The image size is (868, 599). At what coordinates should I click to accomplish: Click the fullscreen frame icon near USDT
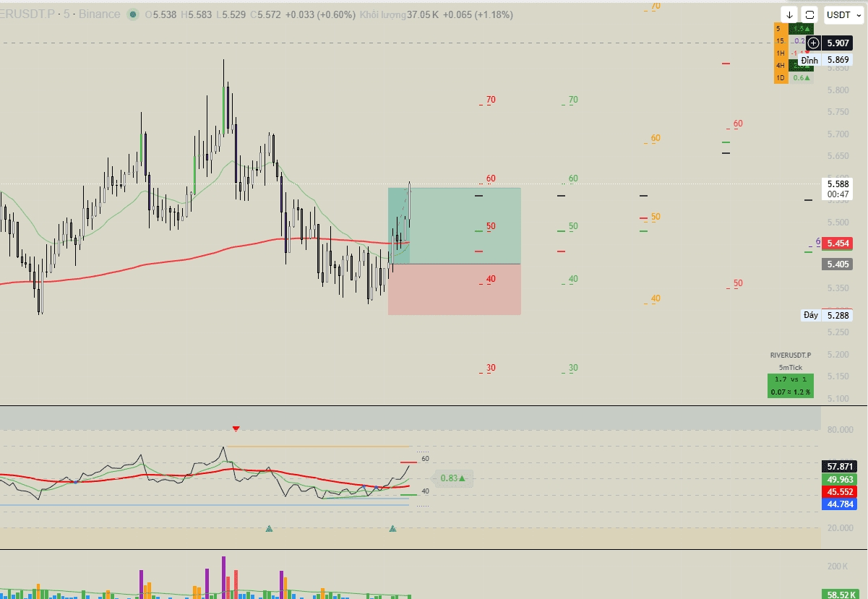coord(810,14)
